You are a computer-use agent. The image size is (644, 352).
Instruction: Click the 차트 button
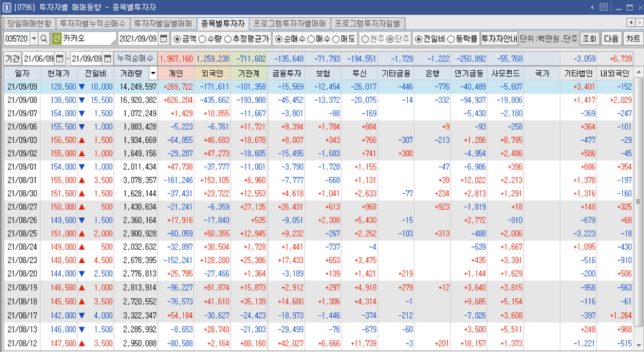[x=633, y=38]
